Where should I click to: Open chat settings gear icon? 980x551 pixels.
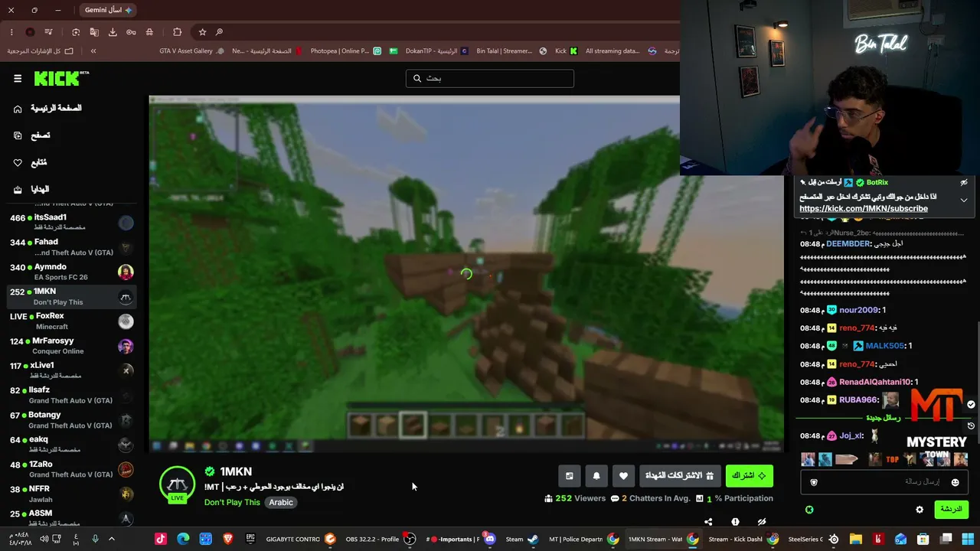920,510
